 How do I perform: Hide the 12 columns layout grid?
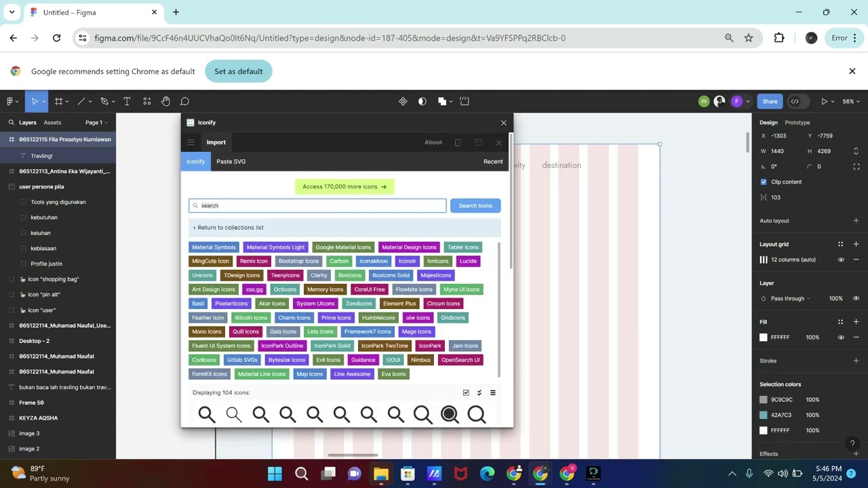[841, 260]
